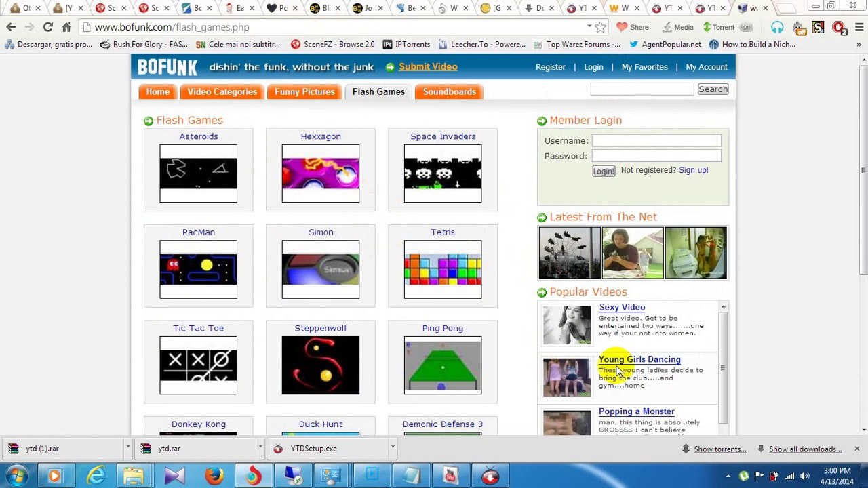Image resolution: width=868 pixels, height=488 pixels.
Task: Reload the page with the refresh icon
Action: [x=47, y=27]
